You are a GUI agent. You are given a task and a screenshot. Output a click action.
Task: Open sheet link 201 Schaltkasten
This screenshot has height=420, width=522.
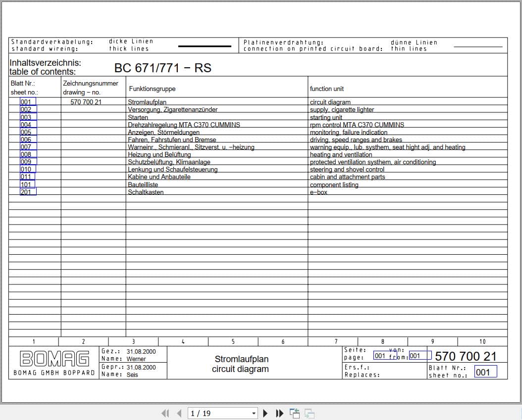point(28,191)
